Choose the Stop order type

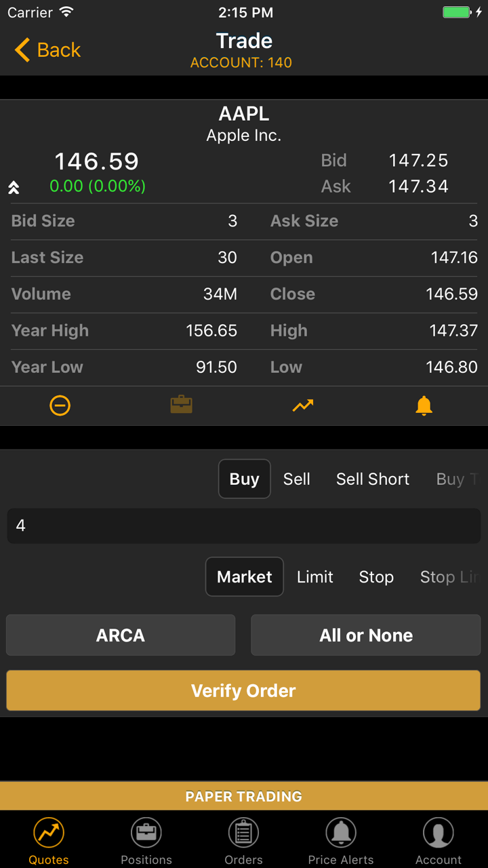point(376,576)
